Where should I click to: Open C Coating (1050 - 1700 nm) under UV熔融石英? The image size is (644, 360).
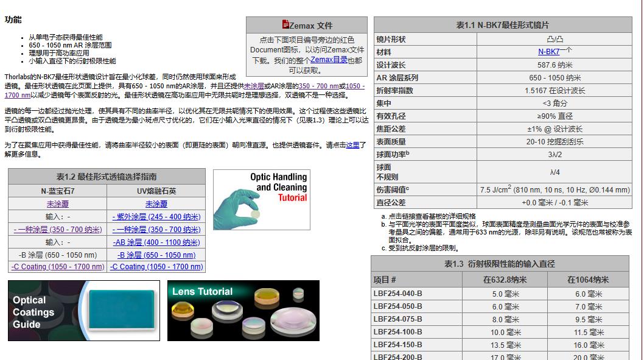coord(156,266)
